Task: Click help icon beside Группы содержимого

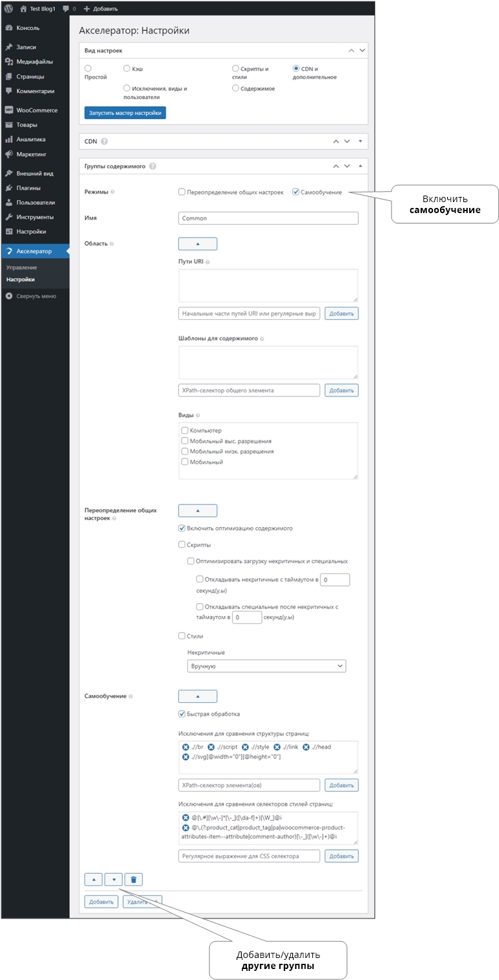Action: (152, 166)
